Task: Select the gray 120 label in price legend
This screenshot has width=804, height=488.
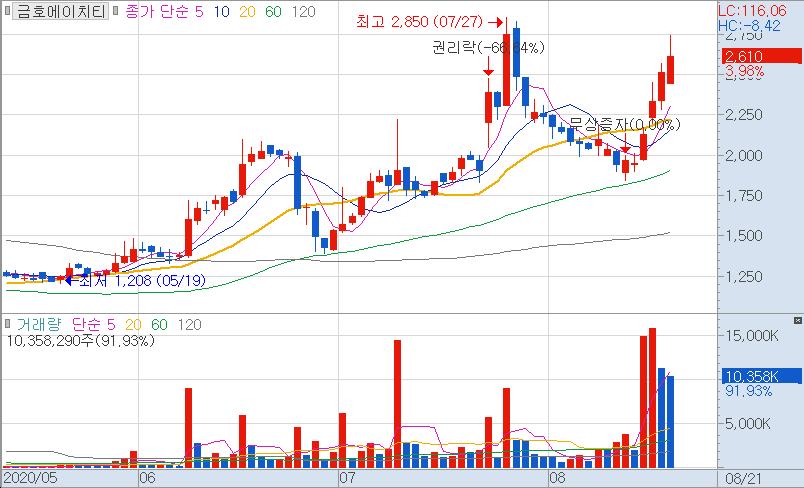Action: [303, 12]
